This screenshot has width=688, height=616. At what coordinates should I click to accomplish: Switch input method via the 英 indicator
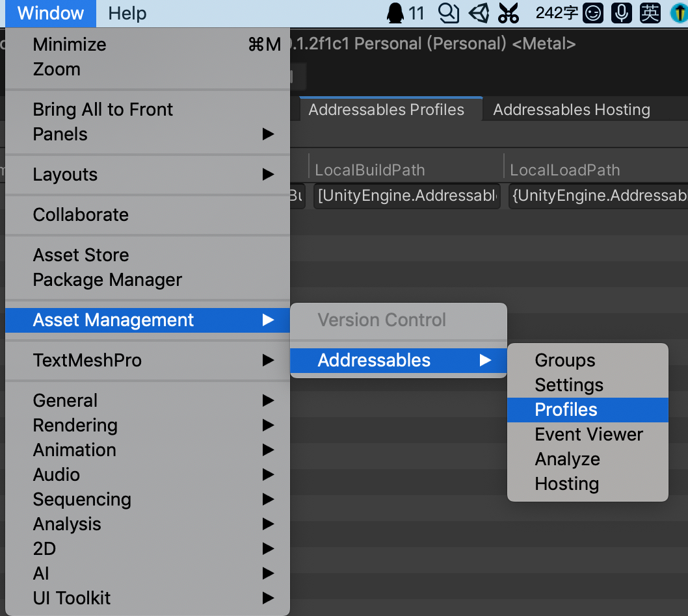[x=650, y=13]
